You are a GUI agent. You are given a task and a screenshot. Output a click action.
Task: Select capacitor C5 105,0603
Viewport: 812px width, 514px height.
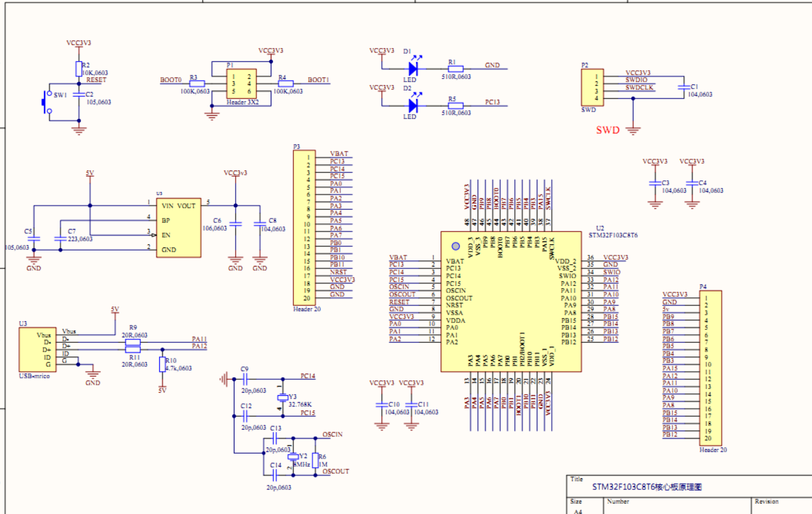tap(34, 239)
